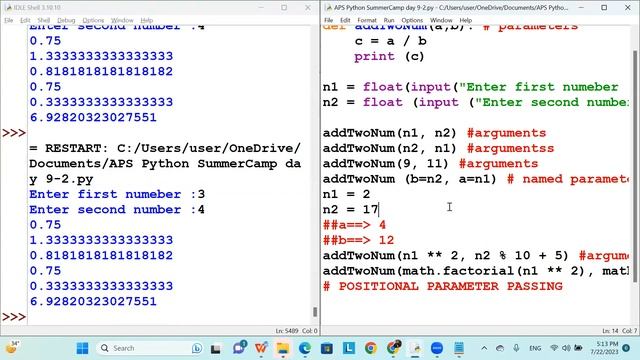Click the taskbar Search box
Image resolution: width=640 pixels, height=360 pixels.
point(150,348)
